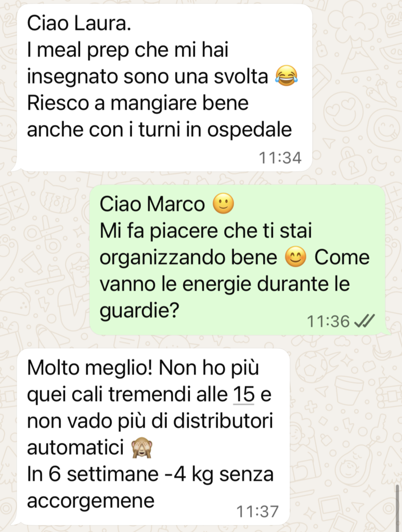Select the 11:36 timestamp on green bubble
Screen dimensions: 402x532
coord(328,321)
